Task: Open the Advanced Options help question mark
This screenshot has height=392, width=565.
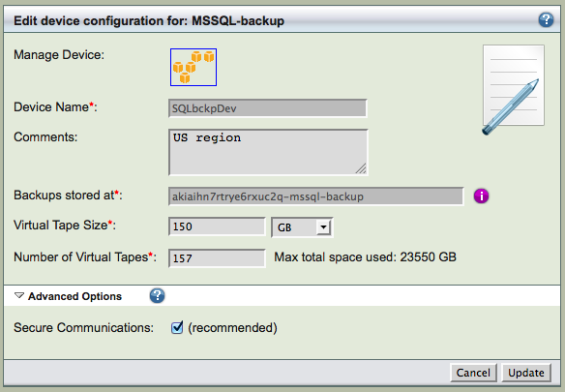Action: click(157, 296)
